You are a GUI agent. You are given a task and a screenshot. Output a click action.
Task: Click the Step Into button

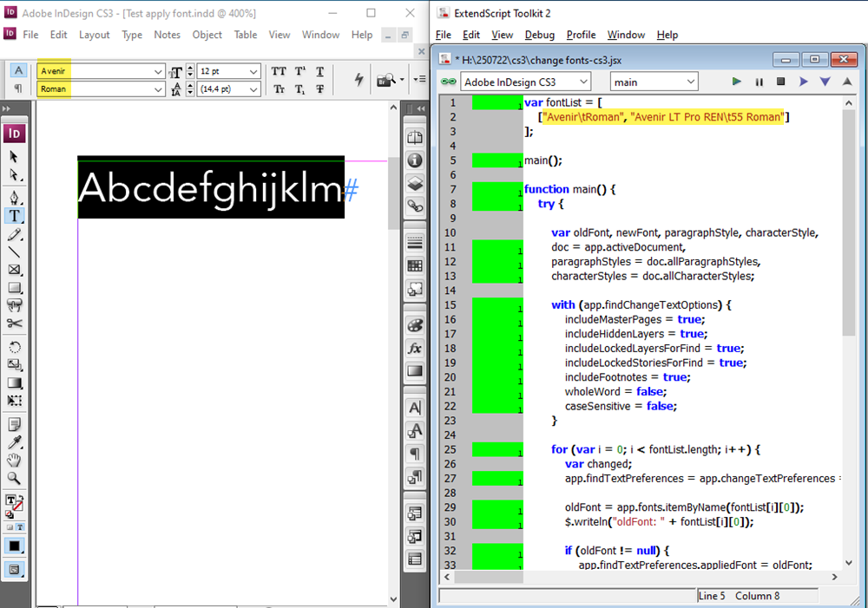(825, 82)
